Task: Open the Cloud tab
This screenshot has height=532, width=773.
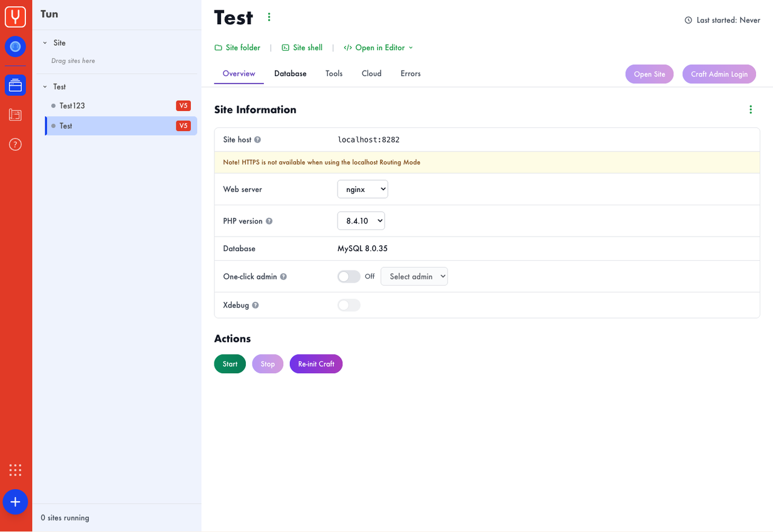Action: [x=371, y=73]
